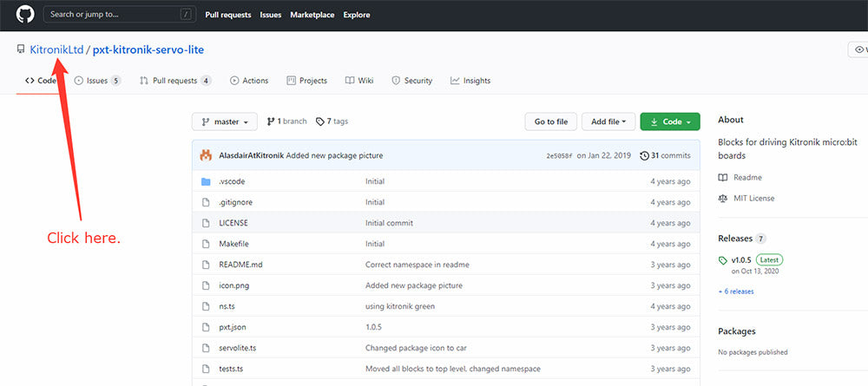Open the Makefile file
This screenshot has height=386, width=868.
click(234, 244)
